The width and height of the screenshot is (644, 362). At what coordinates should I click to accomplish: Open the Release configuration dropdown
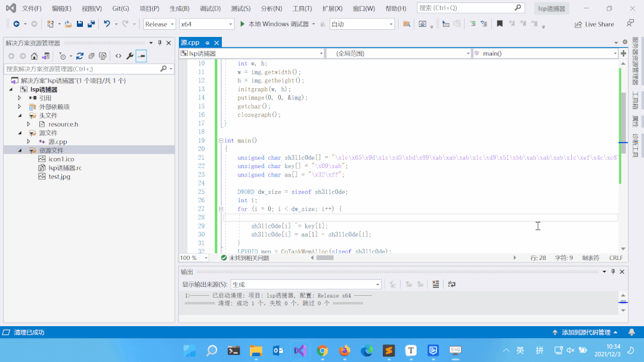[x=159, y=24]
